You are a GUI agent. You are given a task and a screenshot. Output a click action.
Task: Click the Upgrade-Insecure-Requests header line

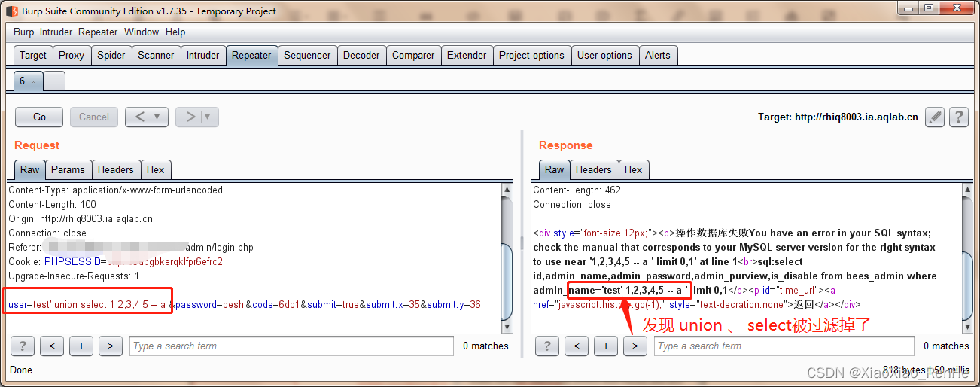click(x=74, y=276)
